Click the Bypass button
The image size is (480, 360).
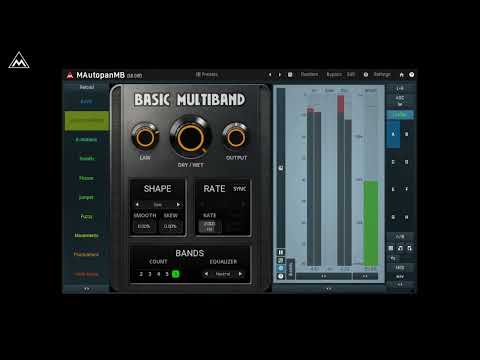[x=334, y=75]
